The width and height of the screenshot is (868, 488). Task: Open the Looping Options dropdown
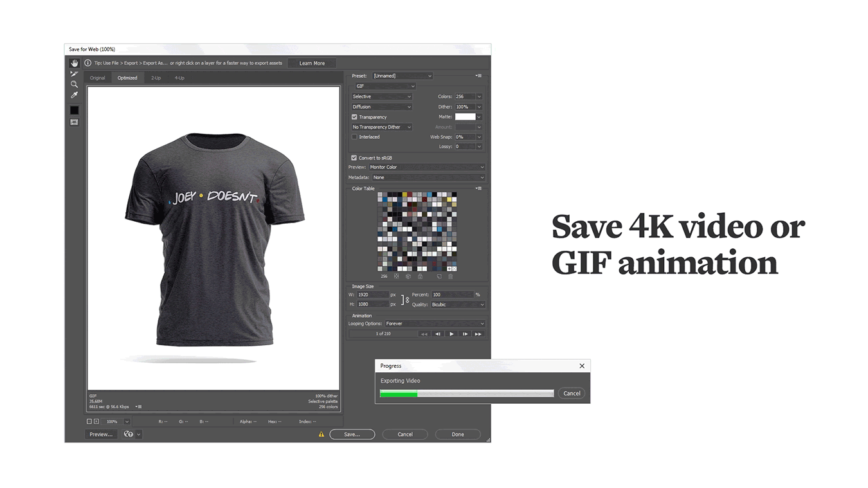(435, 323)
